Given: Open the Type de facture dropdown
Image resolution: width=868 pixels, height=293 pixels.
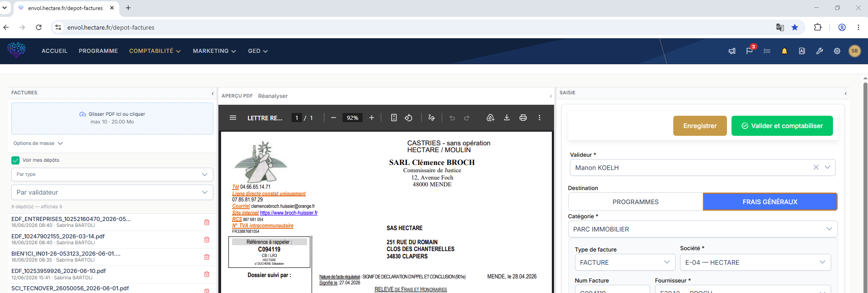Looking at the screenshot, I should click(625, 262).
